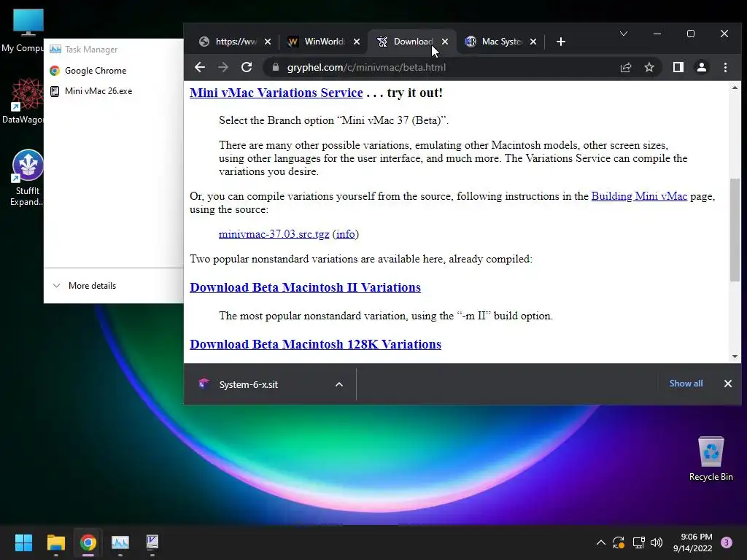Dismiss the downloads bar

[727, 384]
